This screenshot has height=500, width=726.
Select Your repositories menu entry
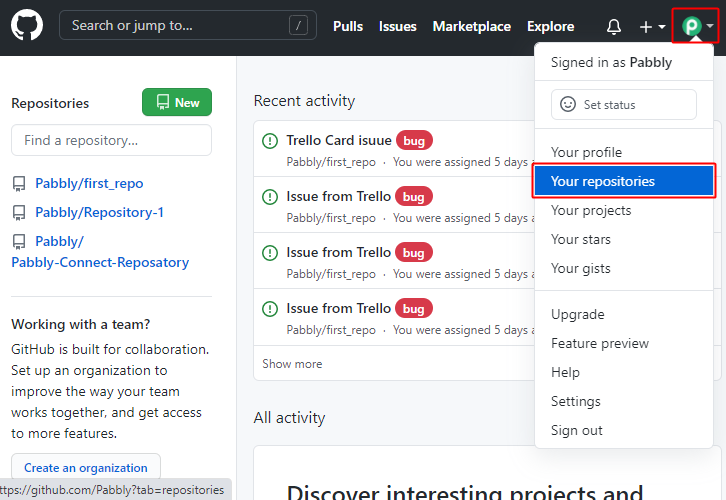coord(624,181)
